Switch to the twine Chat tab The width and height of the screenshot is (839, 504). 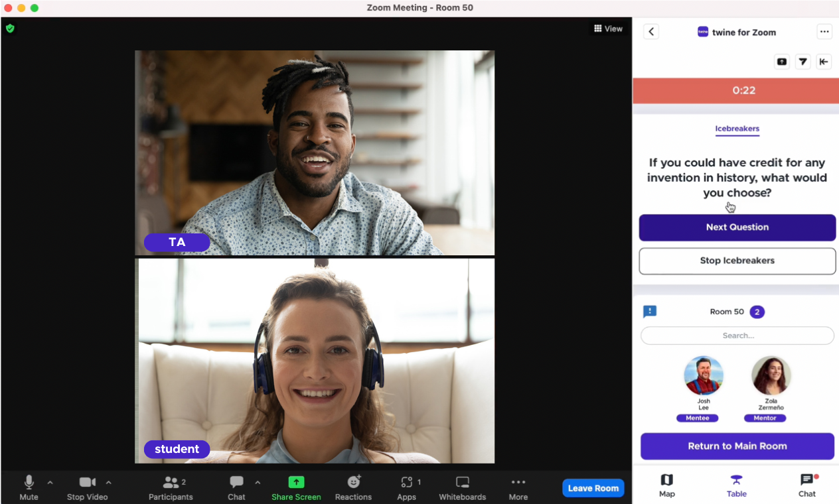coord(807,485)
